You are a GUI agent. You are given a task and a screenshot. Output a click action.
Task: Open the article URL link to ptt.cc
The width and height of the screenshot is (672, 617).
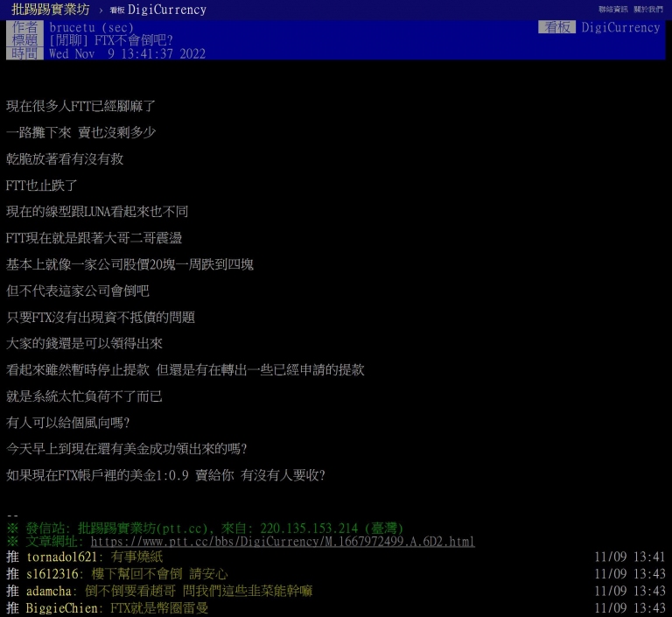tap(283, 542)
